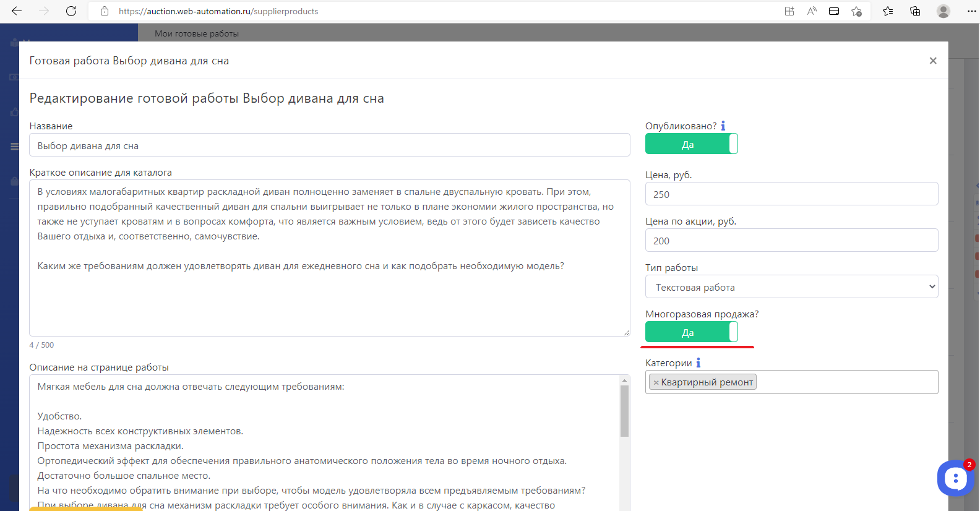Toggle the Многоразовая продажа switch
This screenshot has height=511, width=980.
click(x=691, y=332)
